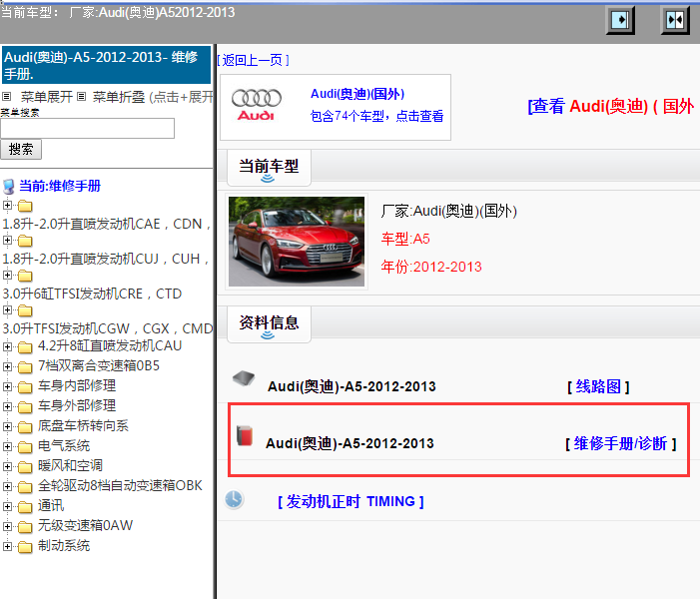Click the 菜单展开 menu label
The height and width of the screenshot is (599, 700).
[46, 97]
